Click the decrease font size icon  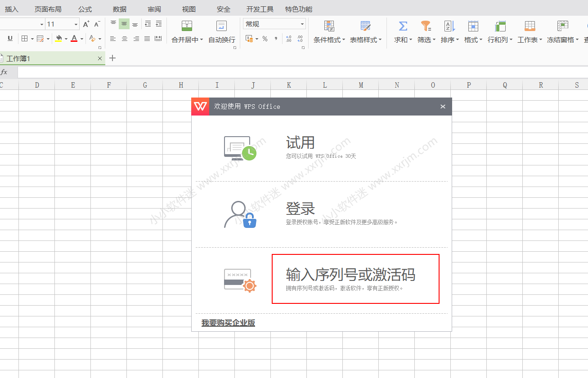97,24
